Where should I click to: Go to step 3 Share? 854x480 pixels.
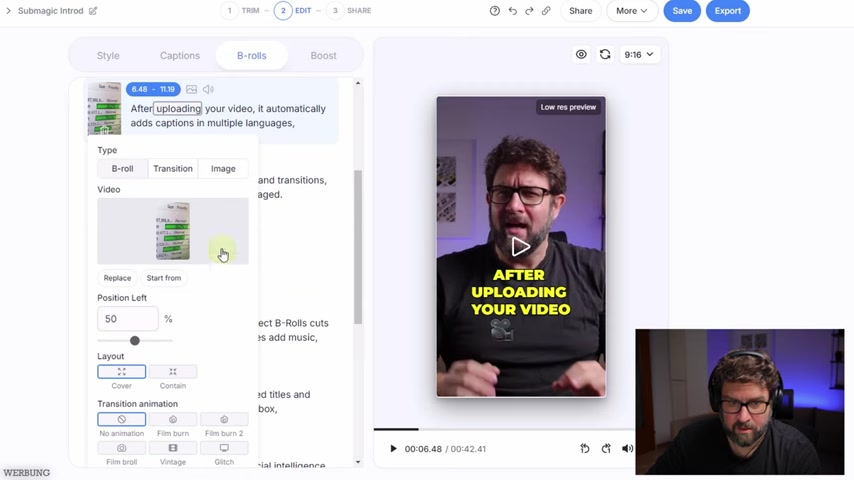coord(349,11)
